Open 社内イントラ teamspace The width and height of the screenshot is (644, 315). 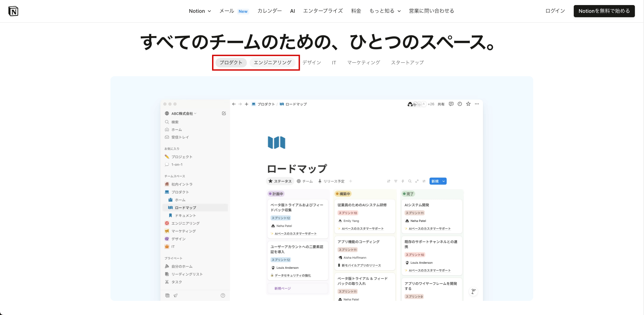click(x=179, y=184)
